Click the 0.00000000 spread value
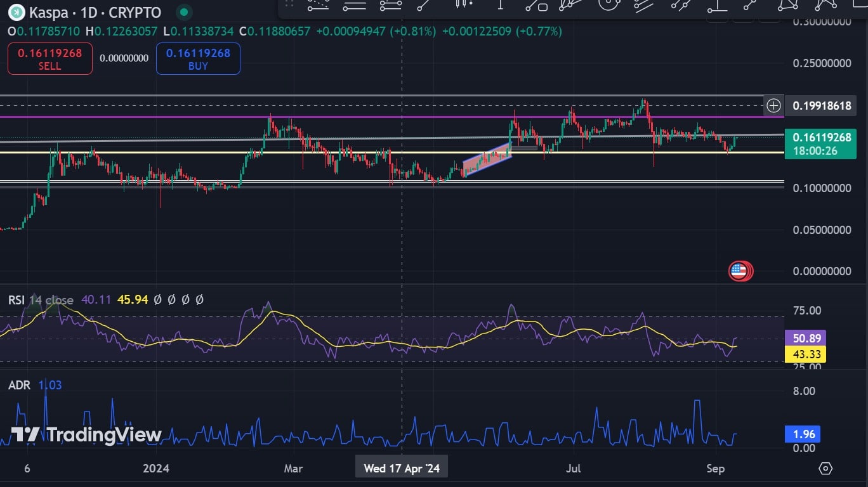Image resolution: width=868 pixels, height=487 pixels. click(124, 58)
